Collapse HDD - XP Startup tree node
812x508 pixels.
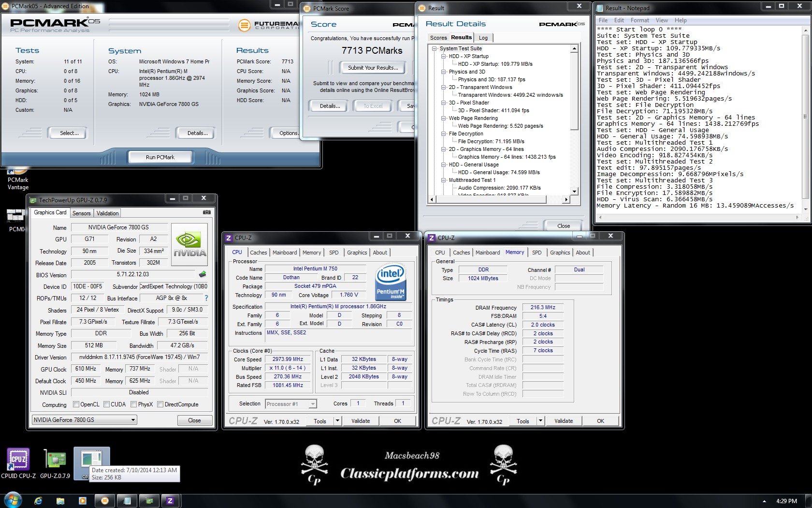[443, 56]
